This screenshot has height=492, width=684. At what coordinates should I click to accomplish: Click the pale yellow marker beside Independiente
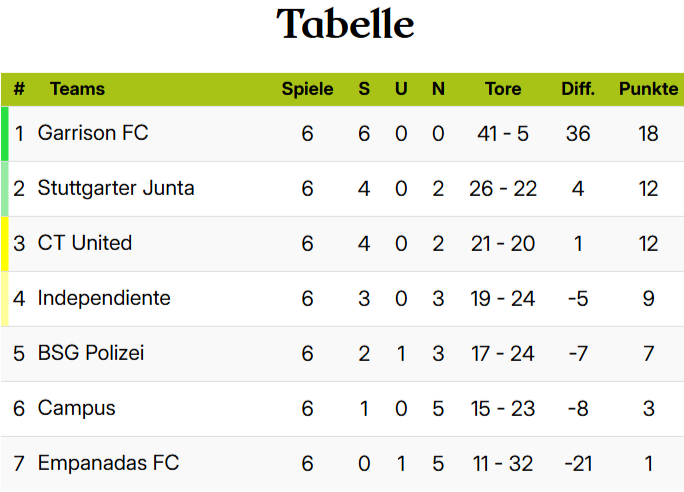pos(4,299)
